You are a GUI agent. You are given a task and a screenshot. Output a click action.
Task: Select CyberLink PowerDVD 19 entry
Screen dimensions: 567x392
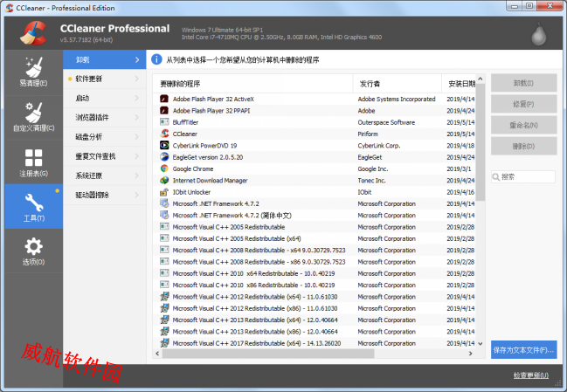point(315,146)
